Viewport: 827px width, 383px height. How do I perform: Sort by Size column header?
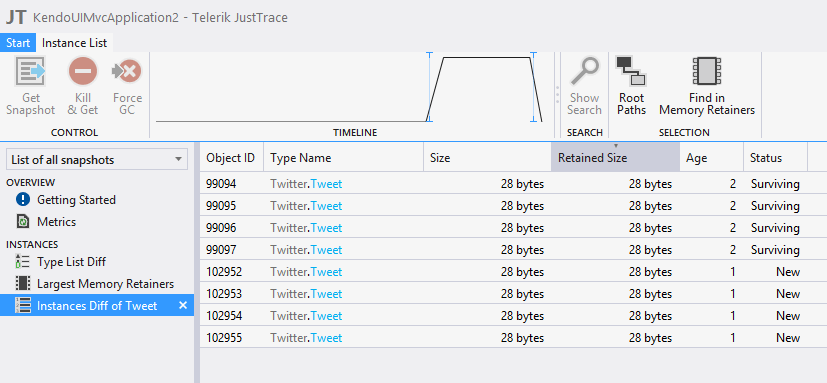pos(487,157)
